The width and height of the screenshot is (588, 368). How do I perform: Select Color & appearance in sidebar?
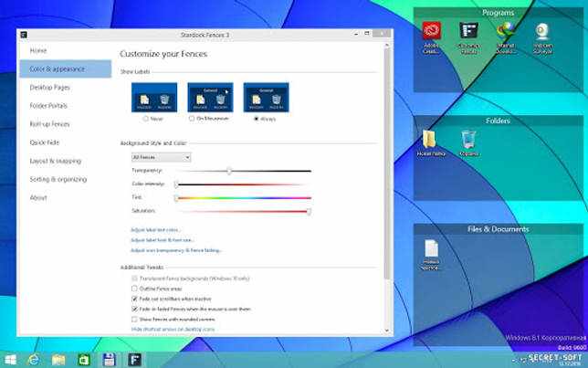point(66,69)
